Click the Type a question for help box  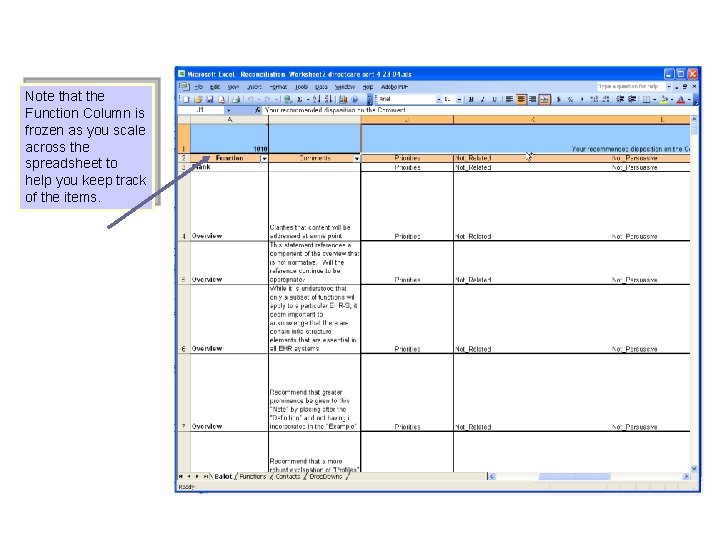630,86
